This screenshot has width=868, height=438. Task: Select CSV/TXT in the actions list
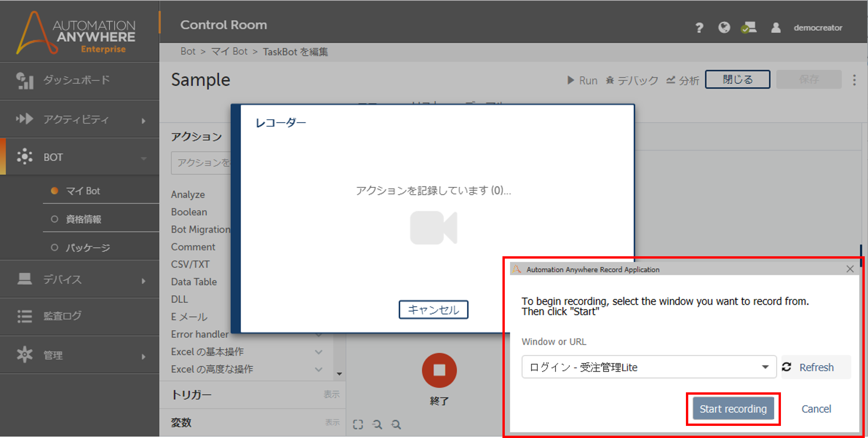pyautogui.click(x=190, y=265)
